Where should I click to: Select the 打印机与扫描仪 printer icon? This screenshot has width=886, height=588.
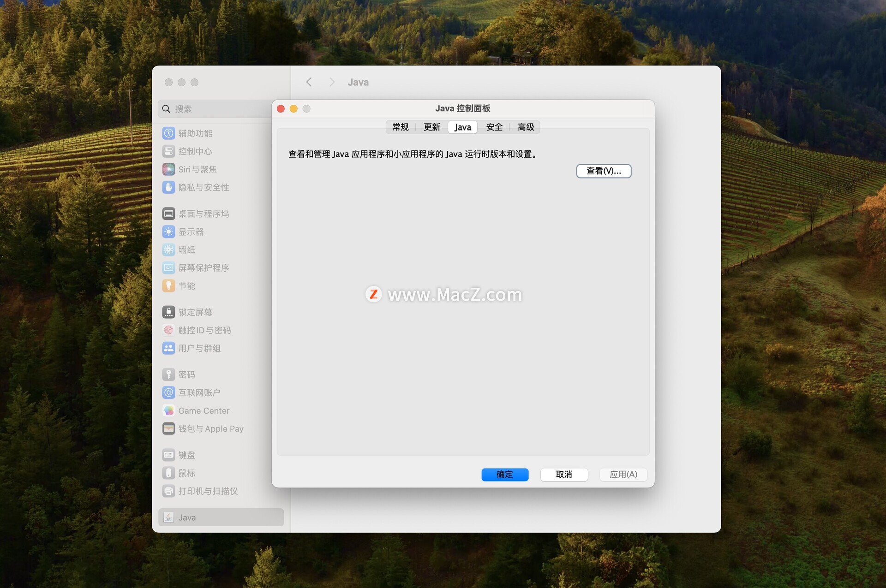coord(168,491)
